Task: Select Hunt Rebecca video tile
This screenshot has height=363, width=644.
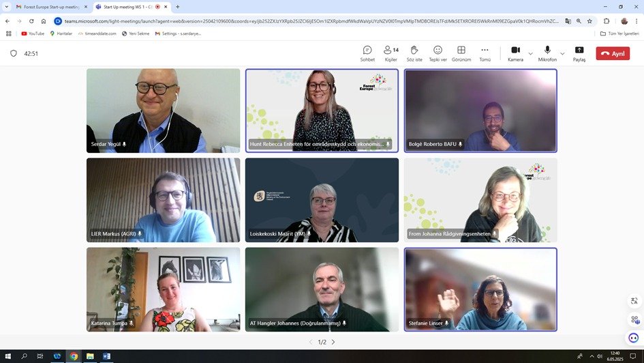Action: pos(322,111)
